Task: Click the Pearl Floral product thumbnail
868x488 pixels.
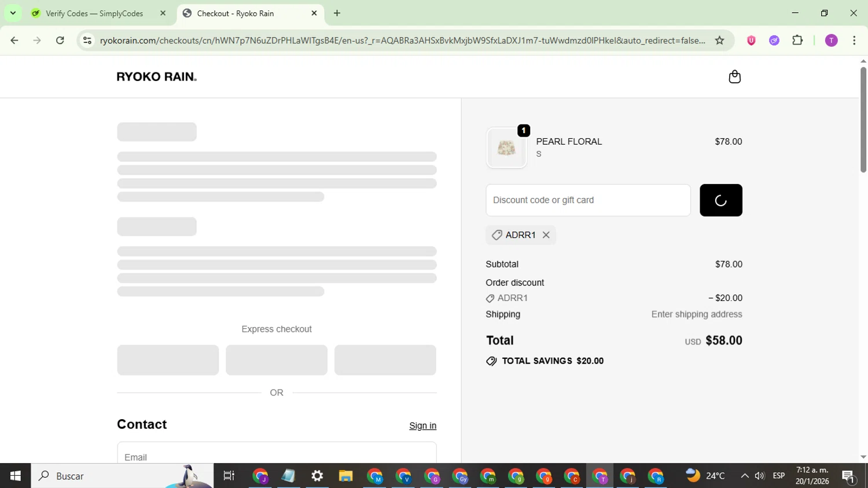Action: pos(506,148)
